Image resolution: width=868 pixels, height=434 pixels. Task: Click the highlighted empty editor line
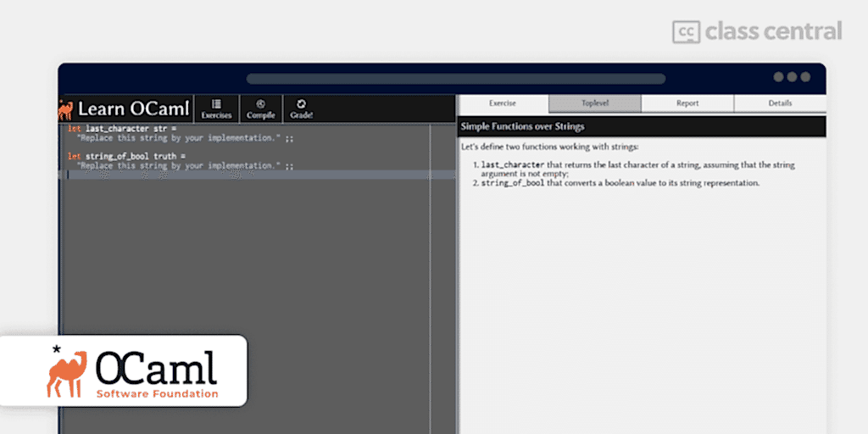pyautogui.click(x=258, y=175)
